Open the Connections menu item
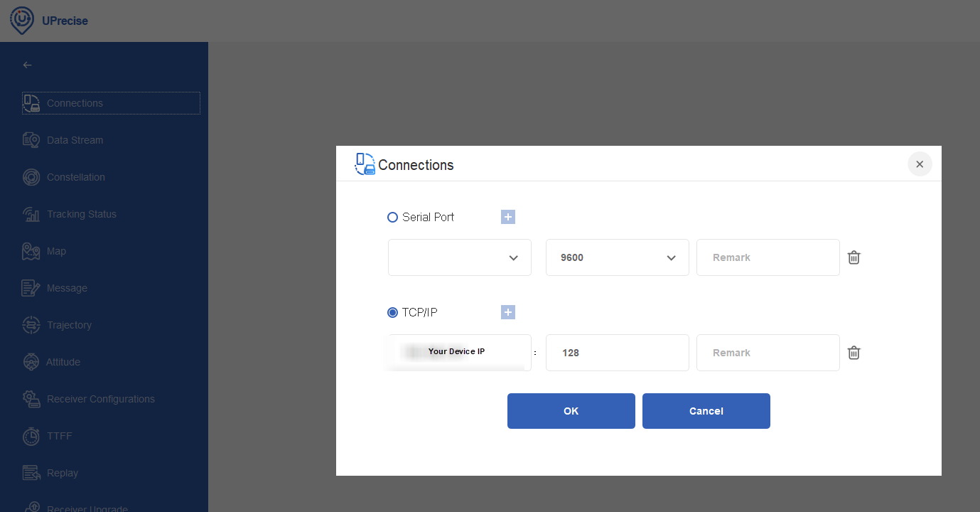 pyautogui.click(x=111, y=103)
